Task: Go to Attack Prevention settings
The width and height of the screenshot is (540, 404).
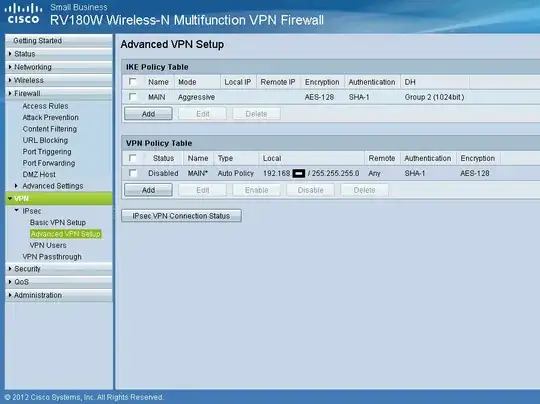Action: 50,117
